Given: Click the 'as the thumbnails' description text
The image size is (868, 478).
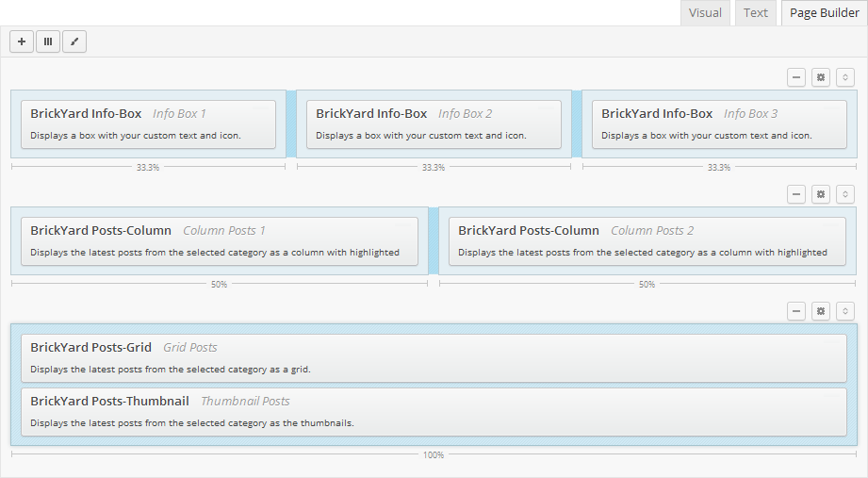Looking at the screenshot, I should pyautogui.click(x=192, y=423).
